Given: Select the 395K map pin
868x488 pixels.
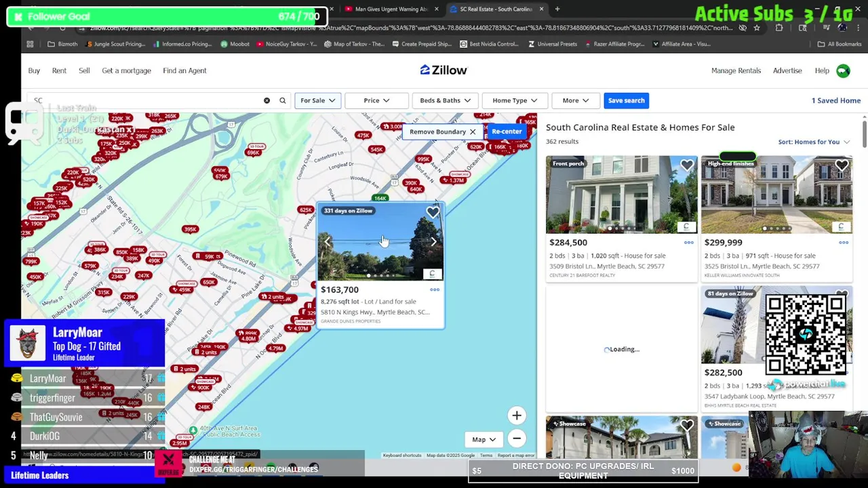Looking at the screenshot, I should [191, 230].
